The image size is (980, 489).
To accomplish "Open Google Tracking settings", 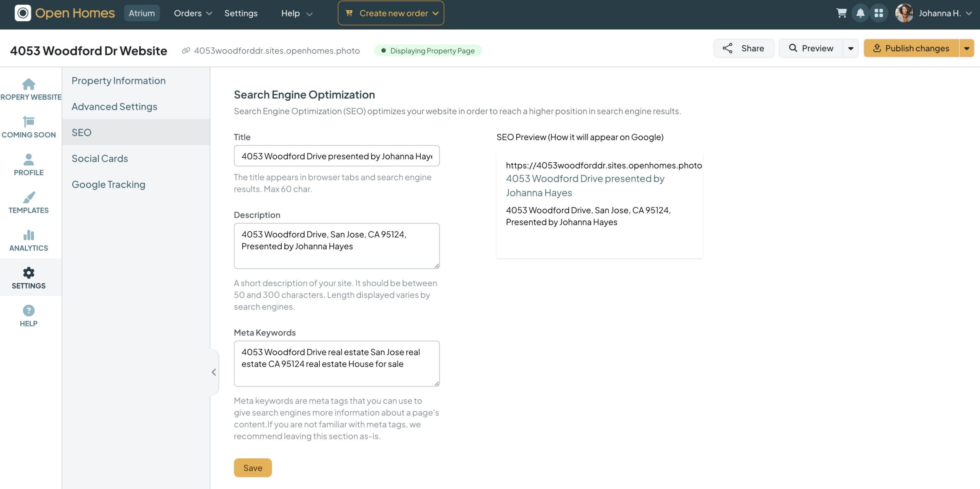I will [108, 184].
